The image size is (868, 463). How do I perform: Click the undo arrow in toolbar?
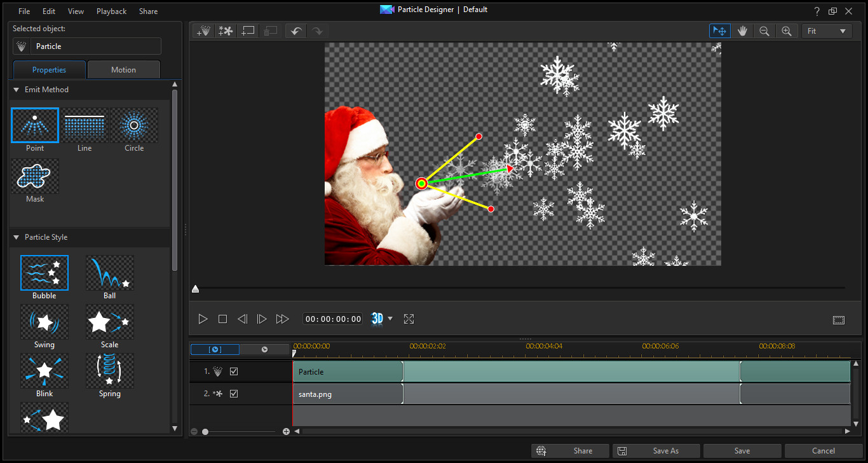295,31
